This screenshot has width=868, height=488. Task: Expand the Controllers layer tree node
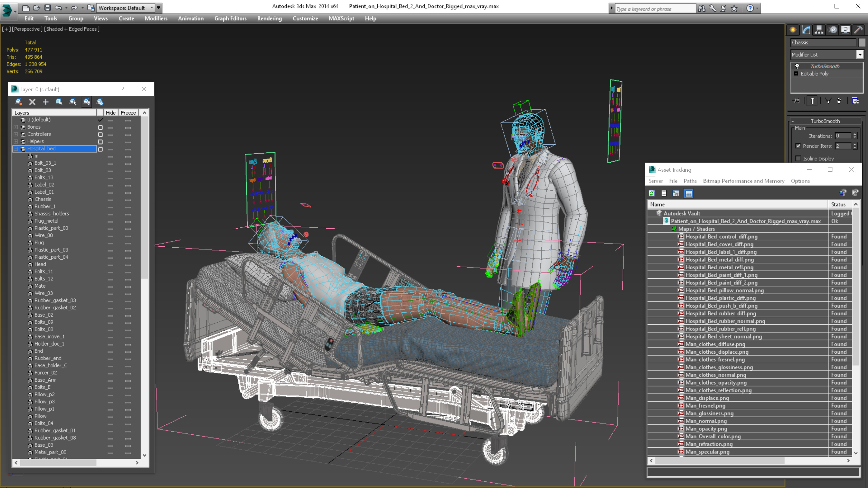(15, 134)
